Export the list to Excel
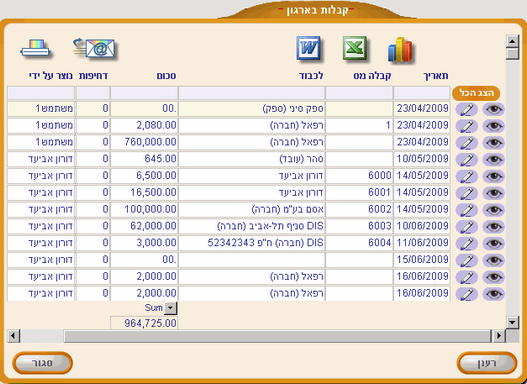This screenshot has width=527, height=384. pyautogui.click(x=355, y=49)
